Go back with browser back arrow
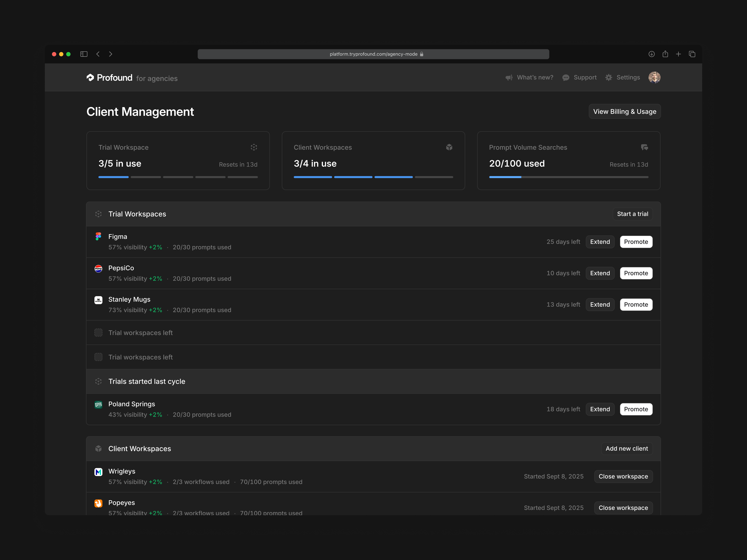Viewport: 747px width, 560px height. [x=98, y=54]
